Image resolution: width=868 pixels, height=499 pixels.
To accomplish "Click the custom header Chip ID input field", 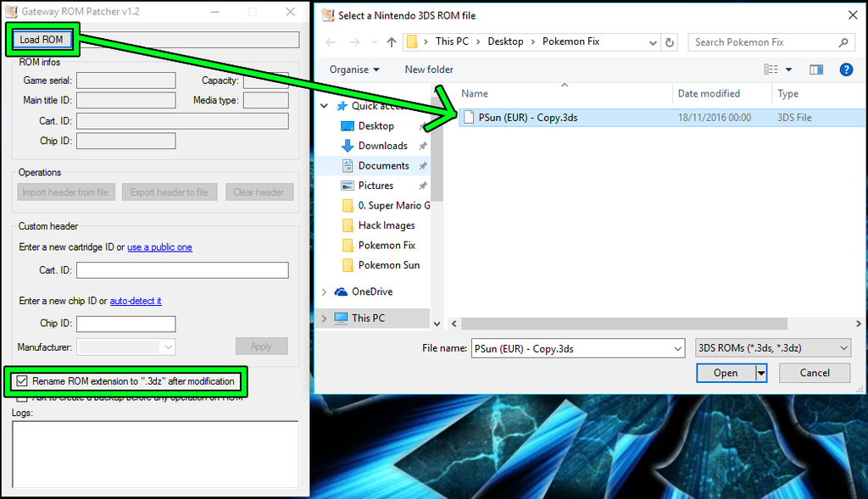I will tap(125, 324).
